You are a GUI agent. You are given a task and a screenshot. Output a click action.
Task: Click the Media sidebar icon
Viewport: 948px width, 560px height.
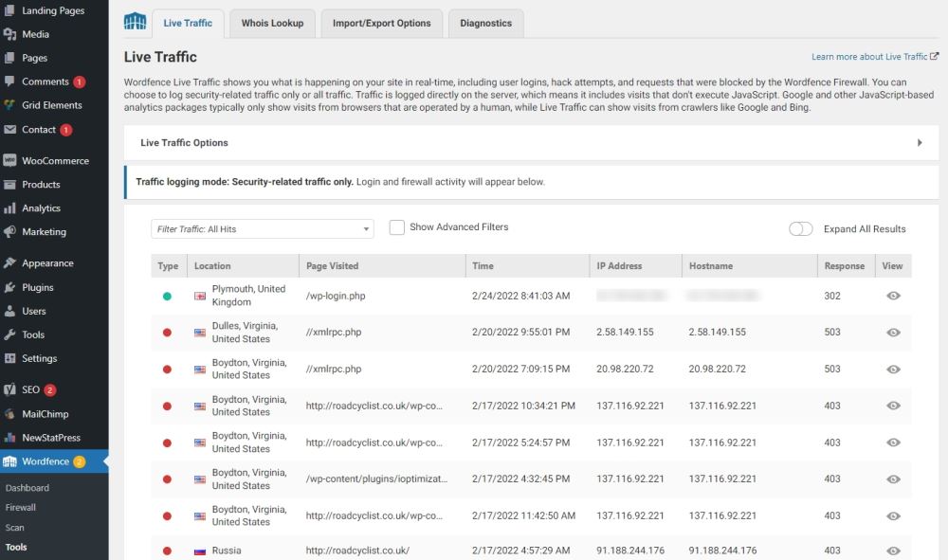(x=9, y=34)
